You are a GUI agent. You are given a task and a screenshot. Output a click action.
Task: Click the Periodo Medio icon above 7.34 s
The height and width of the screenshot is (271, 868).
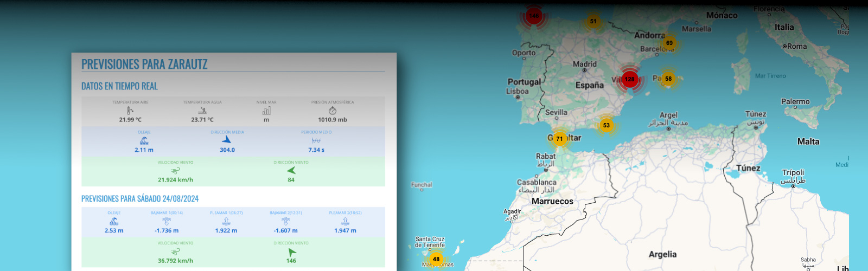pos(316,140)
